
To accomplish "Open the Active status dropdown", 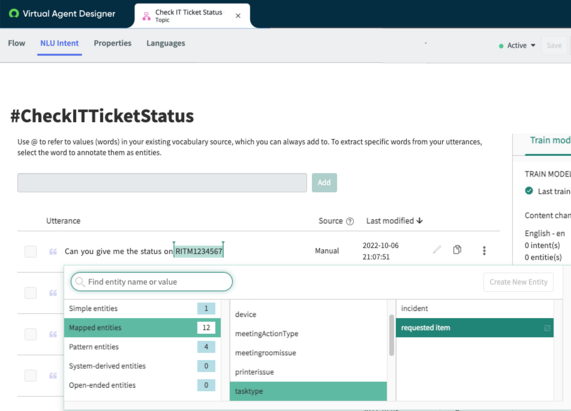I will 517,46.
